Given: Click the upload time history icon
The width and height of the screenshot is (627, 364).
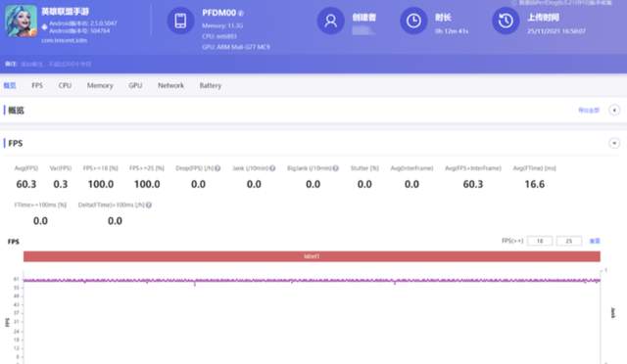Looking at the screenshot, I should [506, 21].
